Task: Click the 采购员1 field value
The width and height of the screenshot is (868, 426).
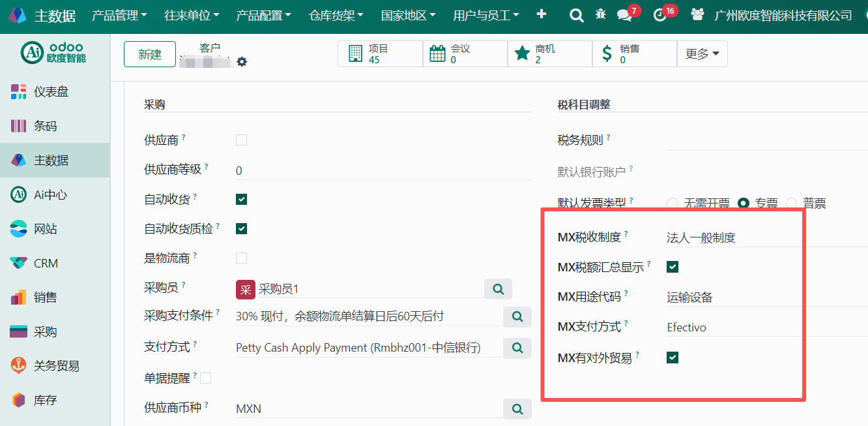Action: tap(278, 289)
